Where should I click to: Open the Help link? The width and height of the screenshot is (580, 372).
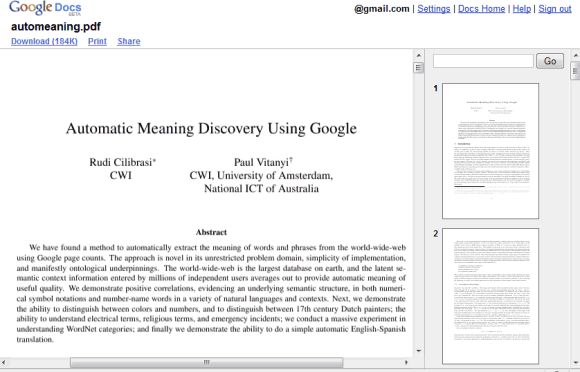click(522, 9)
